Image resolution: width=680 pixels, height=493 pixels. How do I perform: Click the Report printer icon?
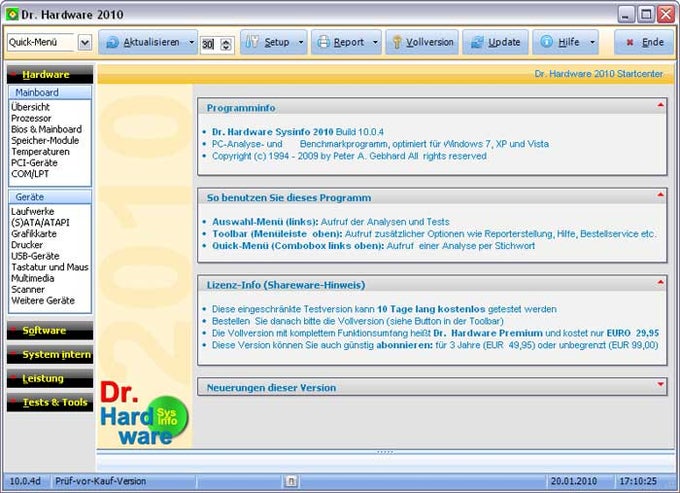(323, 42)
